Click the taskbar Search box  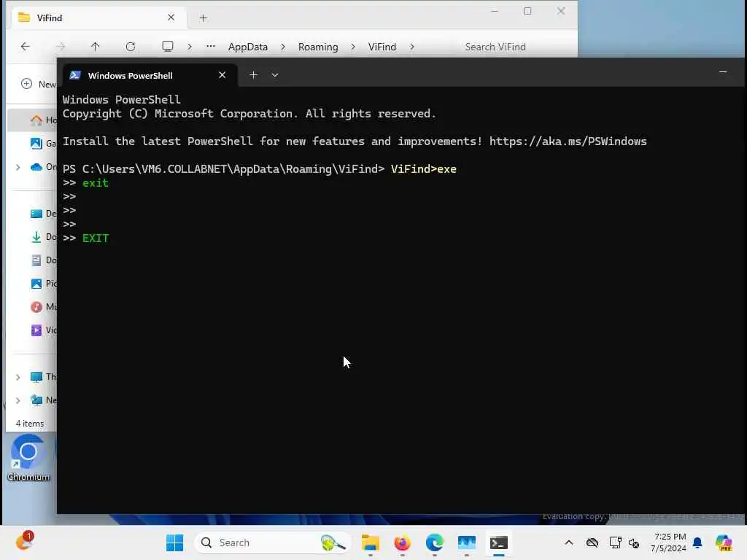pos(273,542)
